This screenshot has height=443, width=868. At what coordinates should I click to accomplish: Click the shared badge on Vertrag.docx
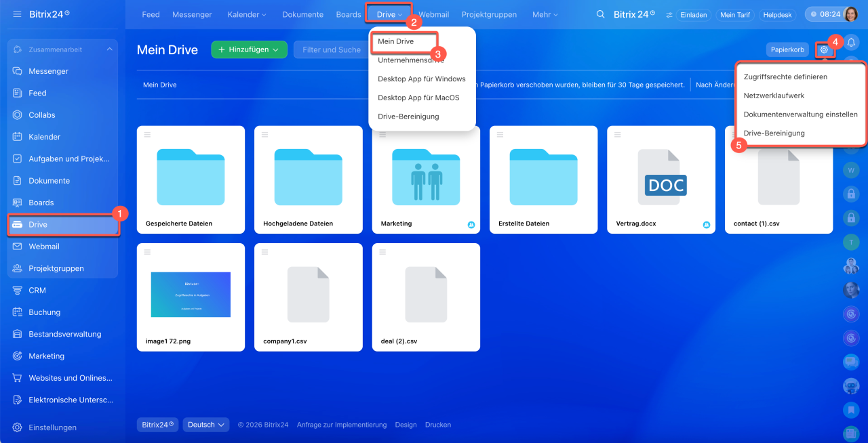(707, 224)
